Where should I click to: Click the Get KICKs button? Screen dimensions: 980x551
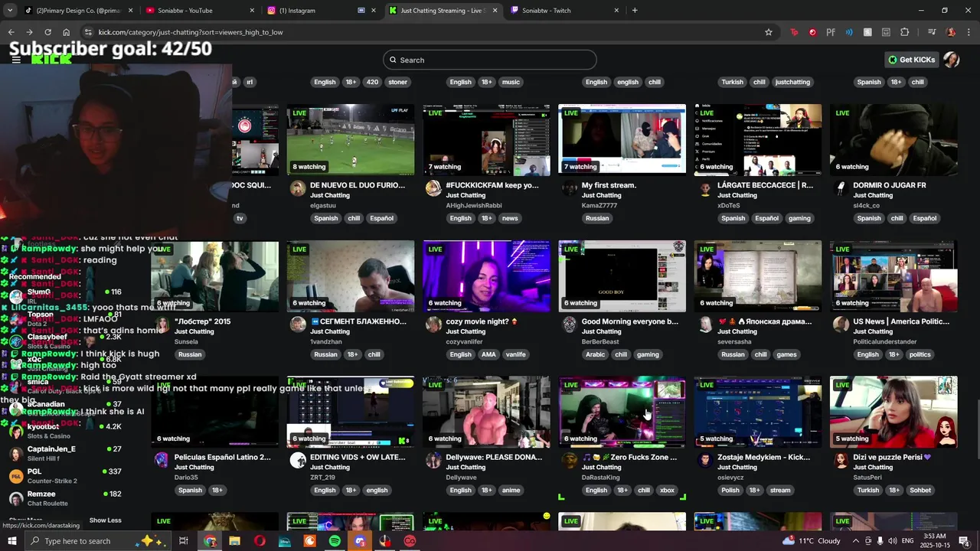(911, 60)
